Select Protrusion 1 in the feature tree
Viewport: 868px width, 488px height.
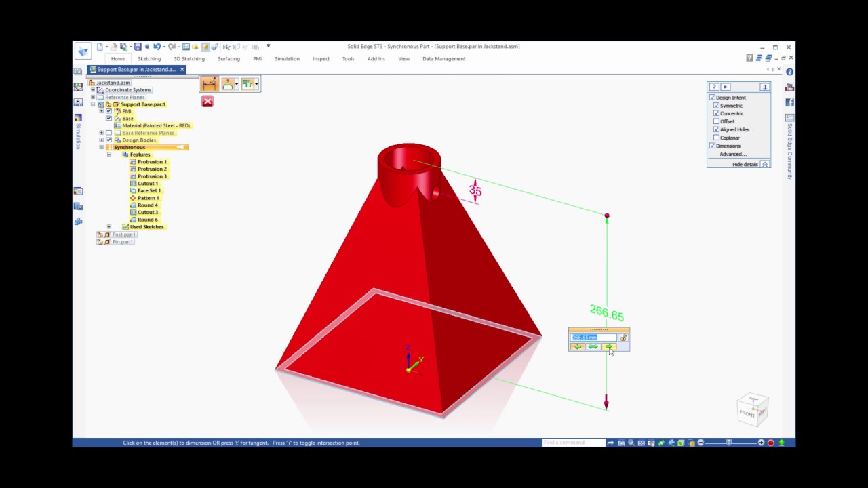(x=152, y=162)
